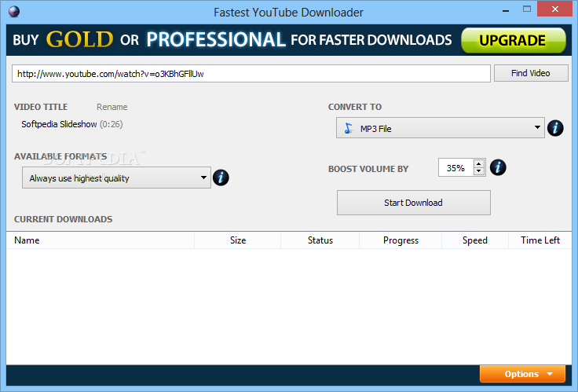Click the Rename link for video title
Image resolution: width=578 pixels, height=392 pixels.
click(x=112, y=107)
